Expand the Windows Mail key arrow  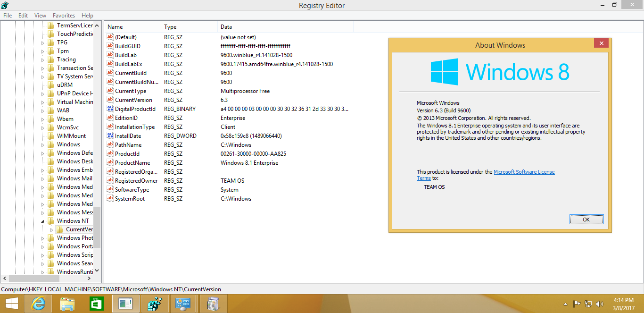click(42, 178)
